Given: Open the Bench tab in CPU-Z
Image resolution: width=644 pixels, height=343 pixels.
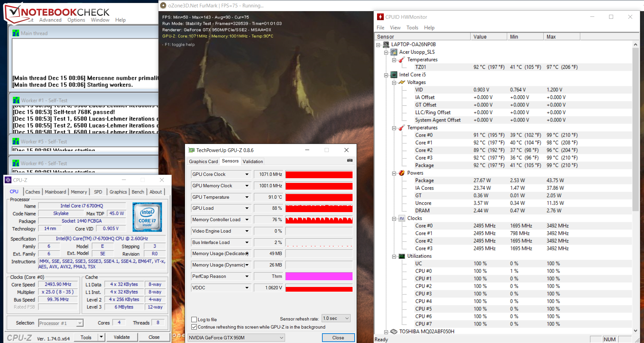Looking at the screenshot, I should pyautogui.click(x=138, y=192).
